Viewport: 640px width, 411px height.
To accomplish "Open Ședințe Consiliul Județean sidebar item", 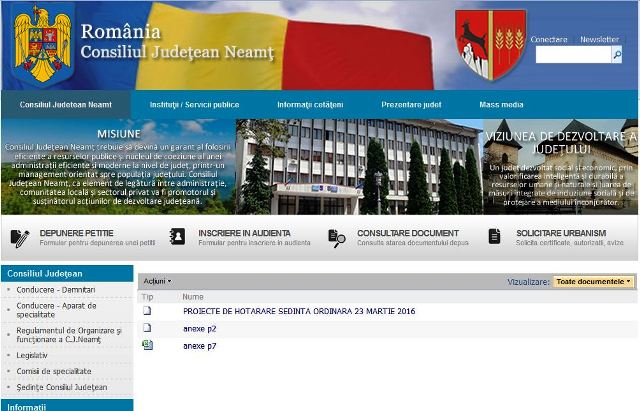I will [x=62, y=387].
